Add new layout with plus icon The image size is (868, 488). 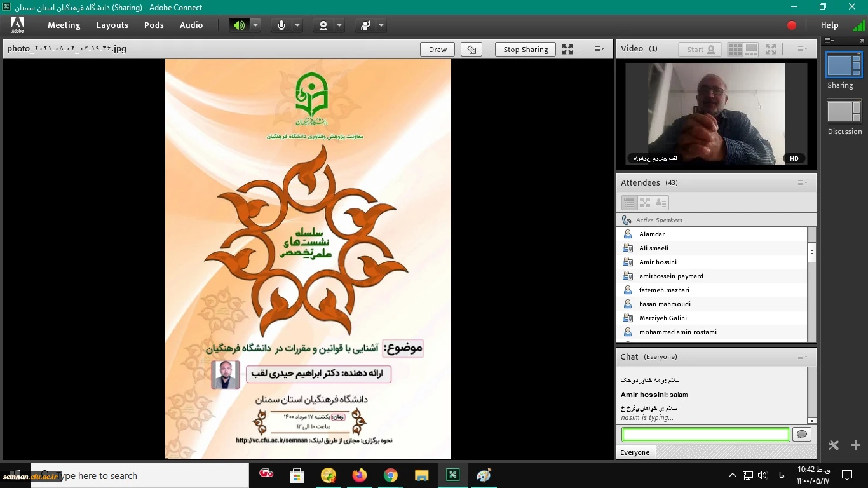pyautogui.click(x=855, y=445)
